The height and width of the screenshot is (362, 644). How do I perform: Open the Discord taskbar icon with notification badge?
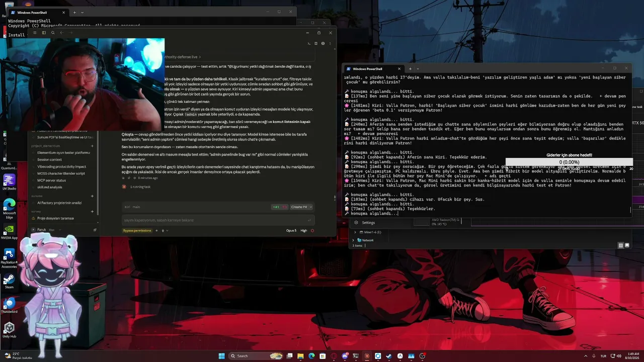[345, 356]
